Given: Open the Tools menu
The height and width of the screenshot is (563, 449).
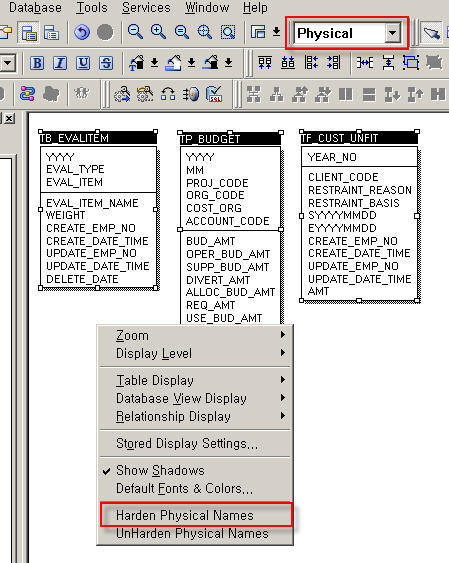Looking at the screenshot, I should pyautogui.click(x=92, y=8).
